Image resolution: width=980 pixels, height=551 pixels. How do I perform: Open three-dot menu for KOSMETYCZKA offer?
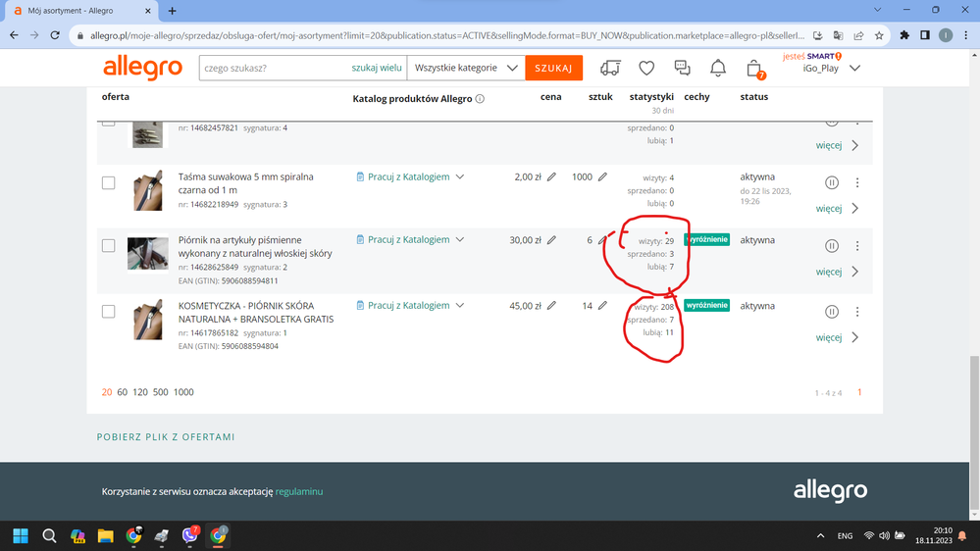[857, 311]
